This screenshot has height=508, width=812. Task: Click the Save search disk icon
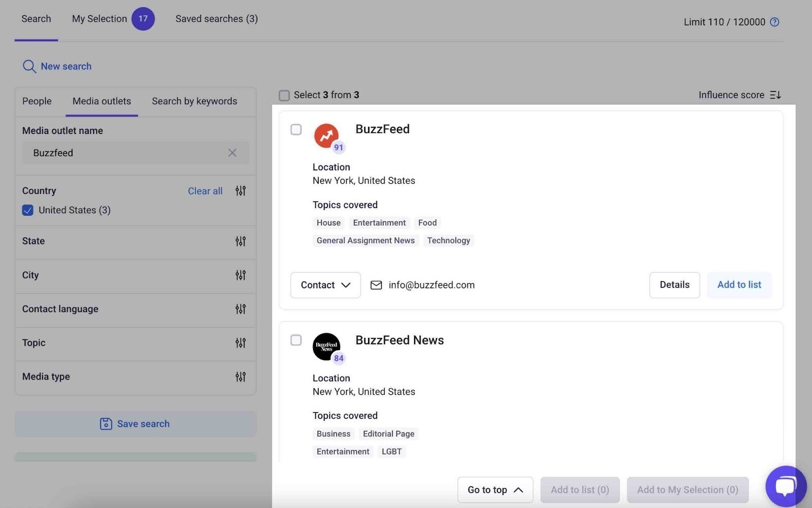[106, 424]
